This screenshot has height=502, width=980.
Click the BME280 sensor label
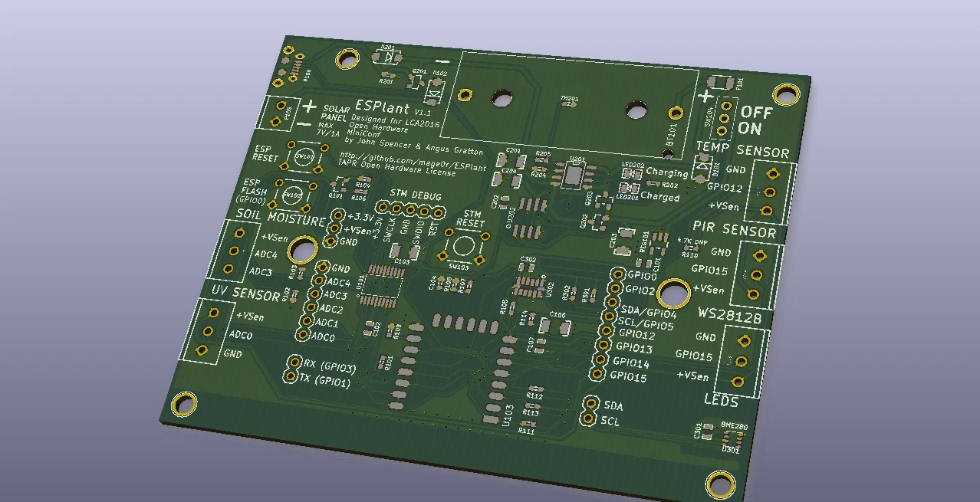coord(734,425)
